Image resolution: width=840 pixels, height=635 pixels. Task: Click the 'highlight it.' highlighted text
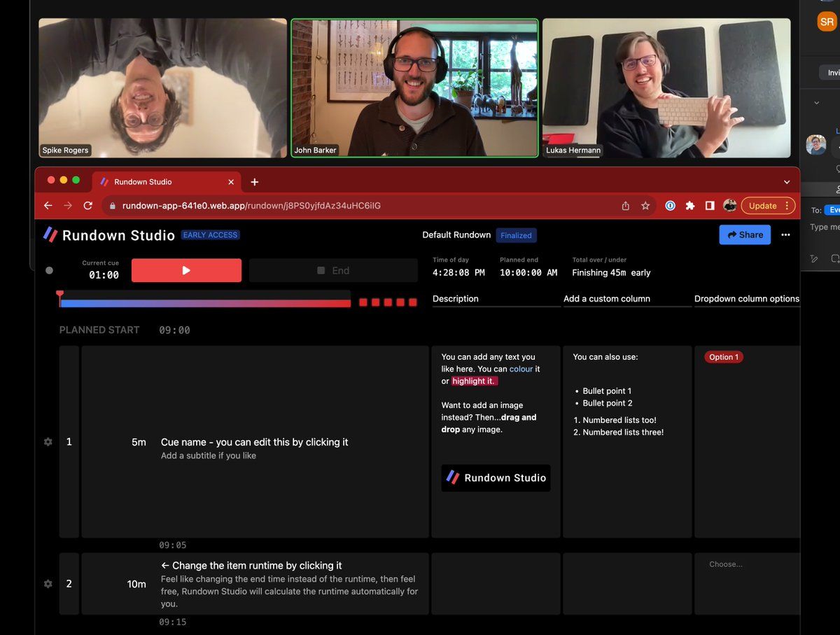click(x=475, y=381)
